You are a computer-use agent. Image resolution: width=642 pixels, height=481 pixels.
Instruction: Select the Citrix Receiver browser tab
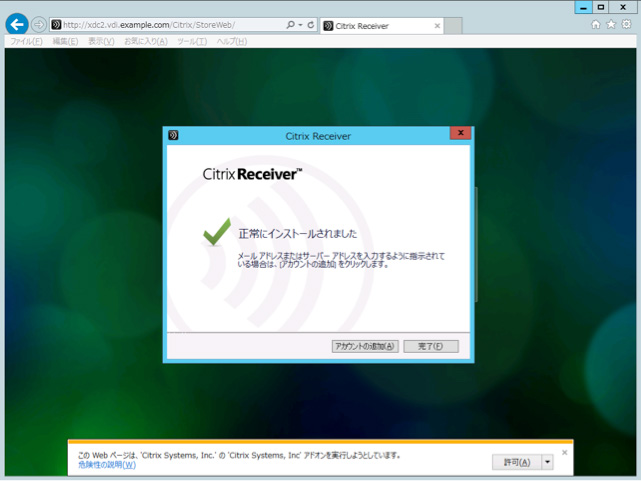coord(381,26)
